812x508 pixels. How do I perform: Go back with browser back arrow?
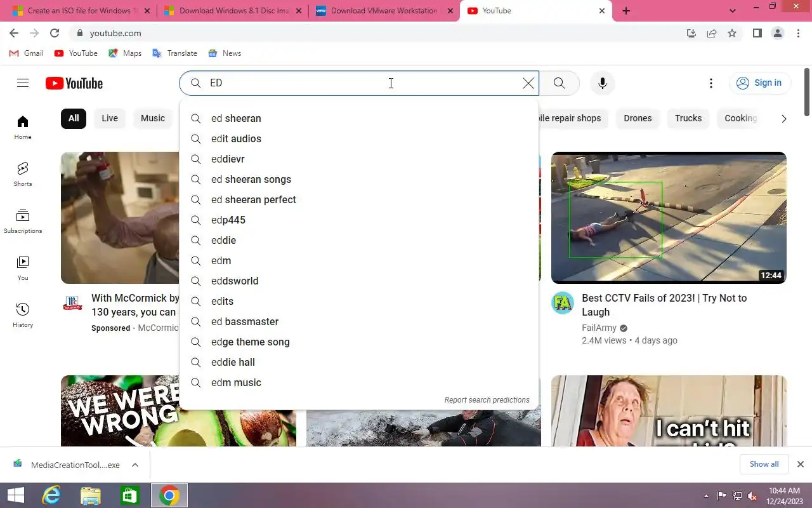point(14,33)
